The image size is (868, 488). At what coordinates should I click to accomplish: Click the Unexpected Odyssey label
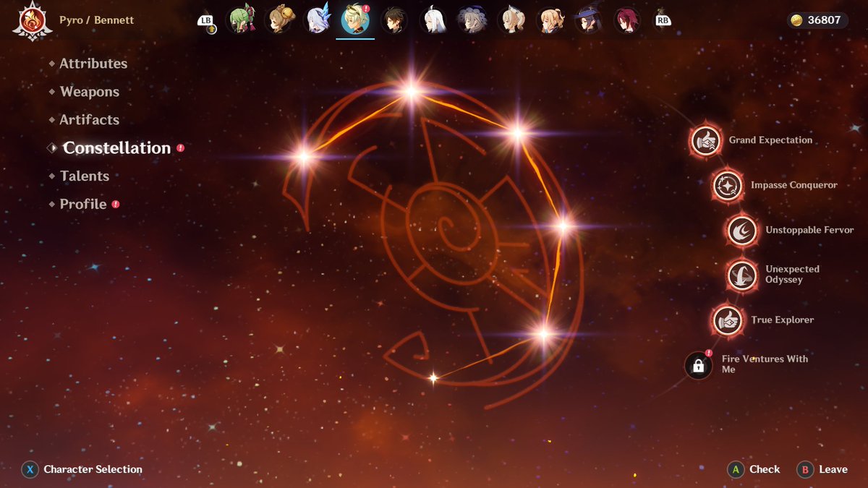793,274
